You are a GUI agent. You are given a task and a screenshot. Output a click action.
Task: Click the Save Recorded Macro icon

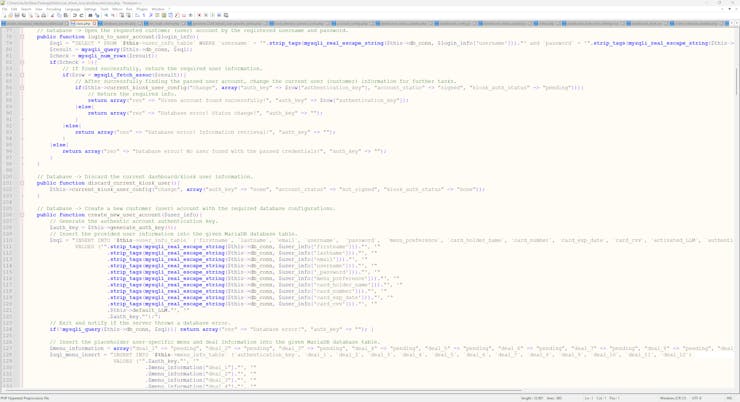click(x=226, y=15)
